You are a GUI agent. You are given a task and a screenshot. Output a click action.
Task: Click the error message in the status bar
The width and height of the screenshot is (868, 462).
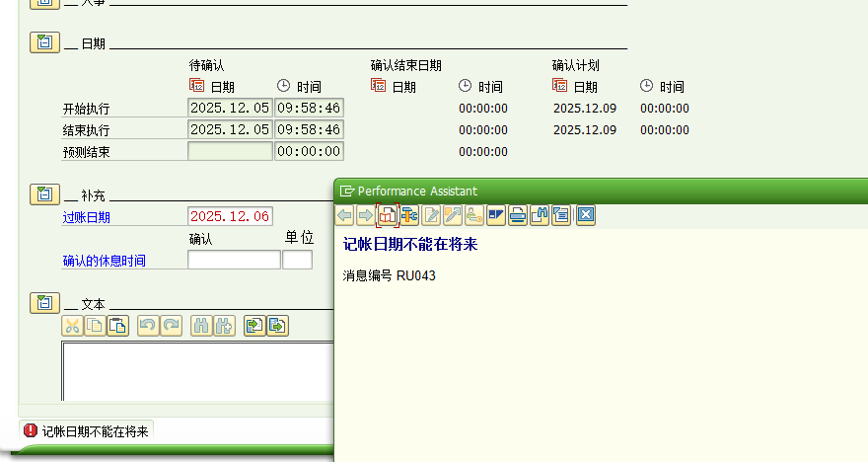(x=95, y=431)
